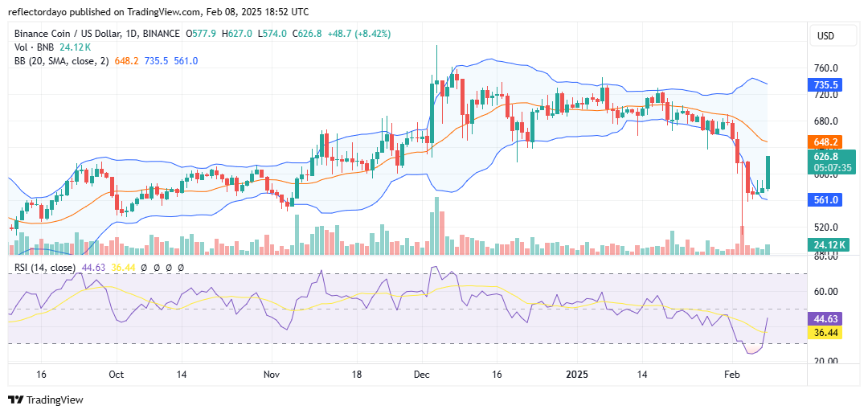This screenshot has height=414, width=868.
Task: Click the orange 648.2 basis price label
Action: pos(825,142)
